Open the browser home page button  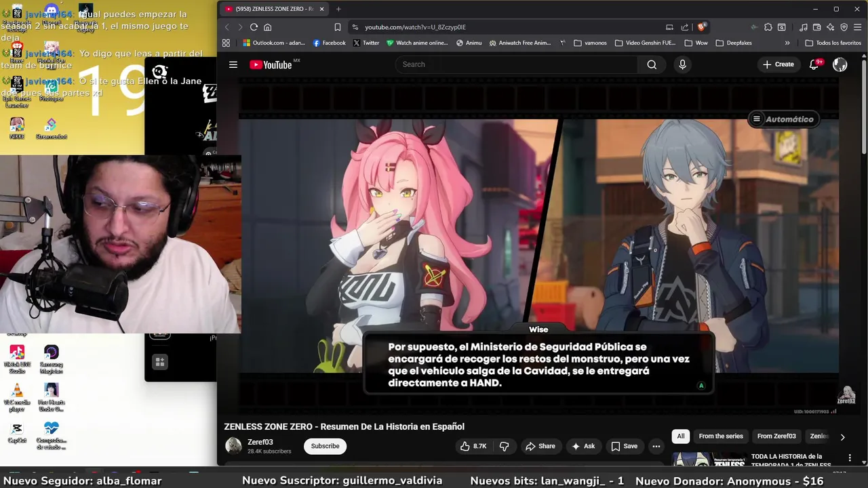coord(267,27)
